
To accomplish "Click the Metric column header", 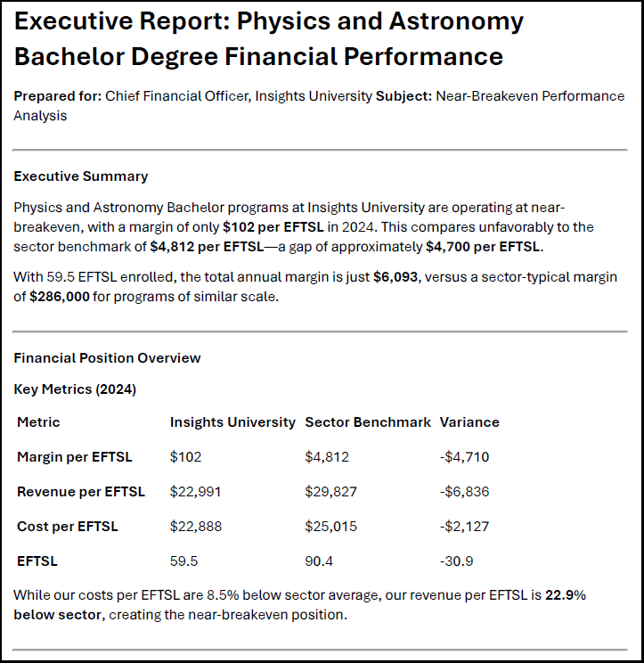I will (38, 422).
